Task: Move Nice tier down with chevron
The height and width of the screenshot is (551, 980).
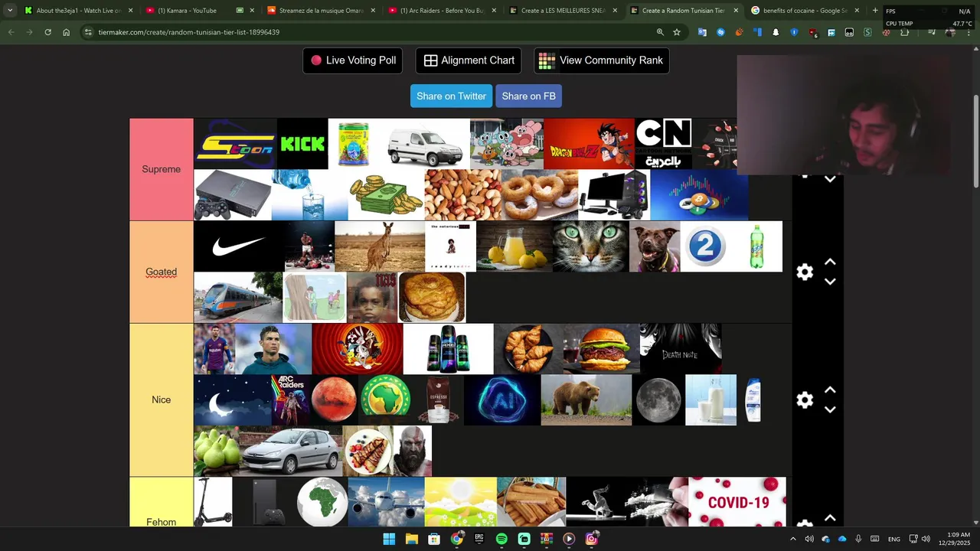Action: click(830, 409)
